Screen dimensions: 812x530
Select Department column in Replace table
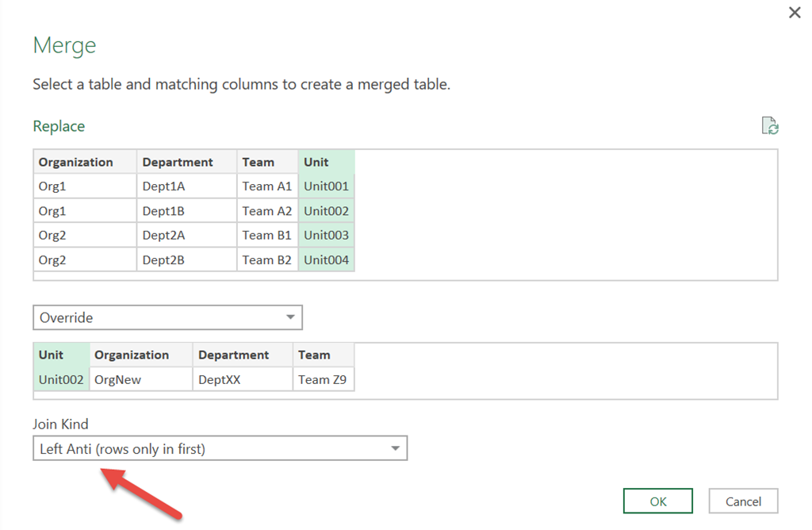point(186,162)
